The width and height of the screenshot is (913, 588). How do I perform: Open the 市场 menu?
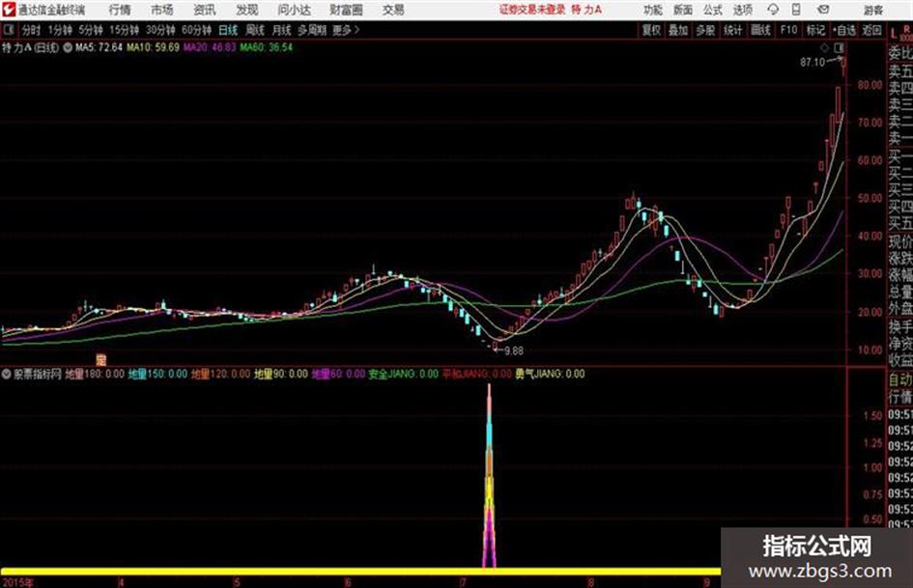coord(162,10)
